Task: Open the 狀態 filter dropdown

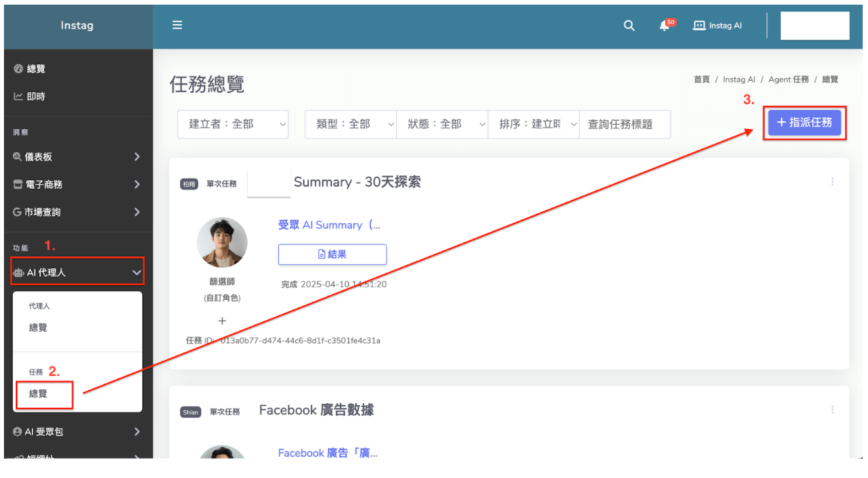Action: click(x=442, y=124)
